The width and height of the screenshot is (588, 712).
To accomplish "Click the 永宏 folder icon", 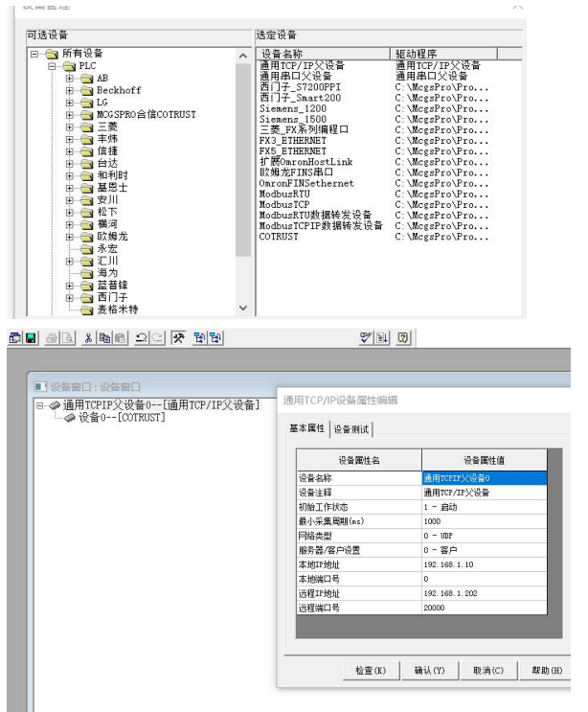I will [86, 249].
